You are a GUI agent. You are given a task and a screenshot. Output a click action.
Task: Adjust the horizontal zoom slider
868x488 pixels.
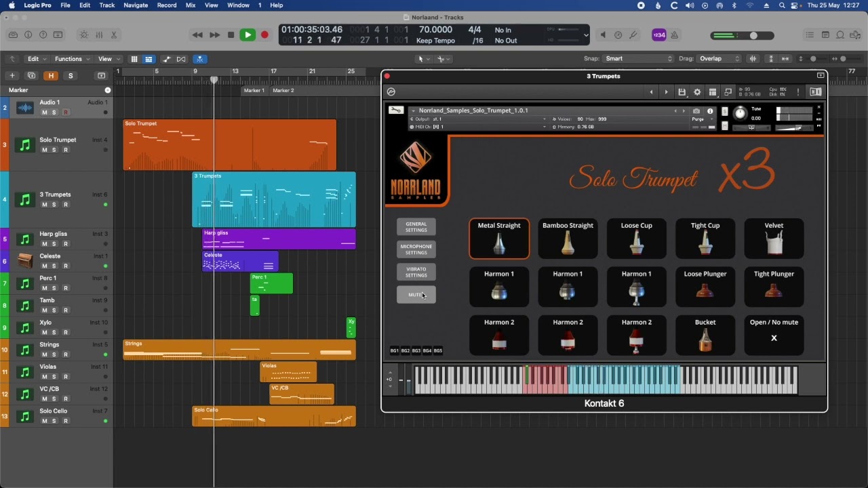coord(847,59)
